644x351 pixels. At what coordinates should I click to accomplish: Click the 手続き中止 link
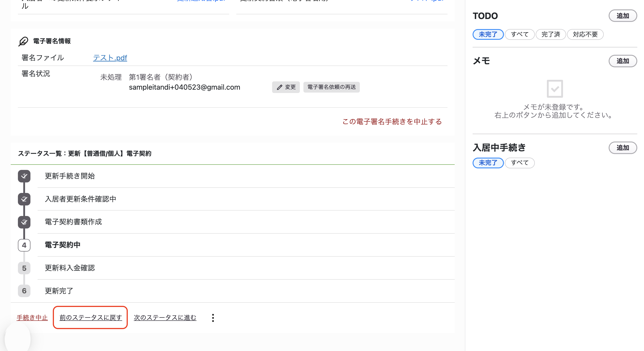click(32, 317)
